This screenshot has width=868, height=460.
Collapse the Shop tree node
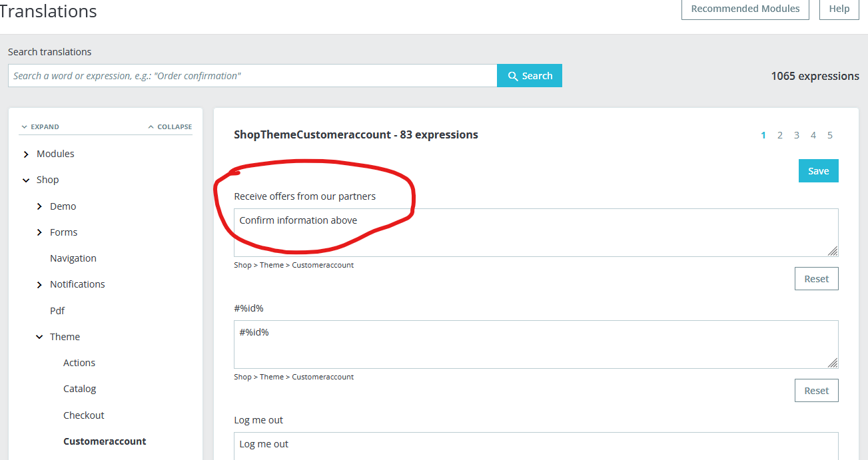(26, 180)
